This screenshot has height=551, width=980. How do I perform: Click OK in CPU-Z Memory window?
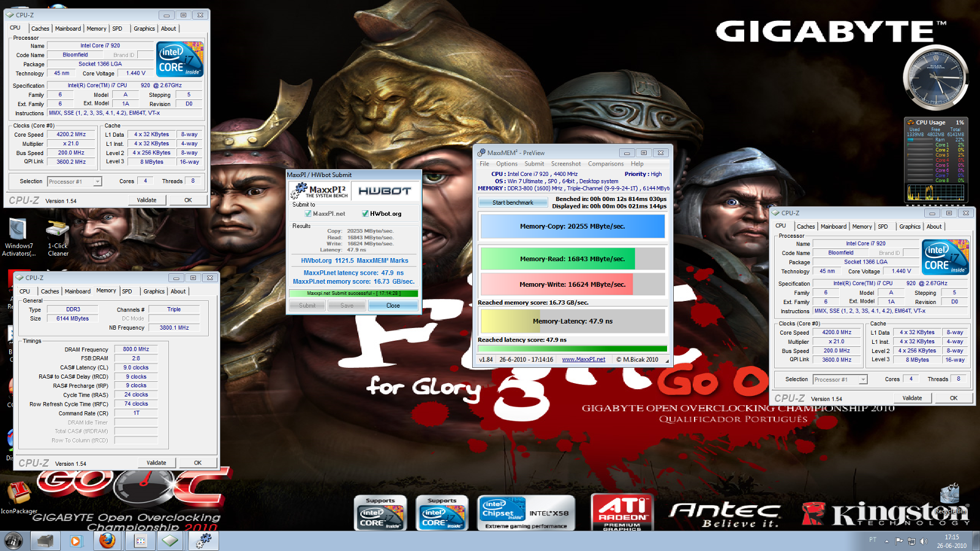tap(198, 463)
